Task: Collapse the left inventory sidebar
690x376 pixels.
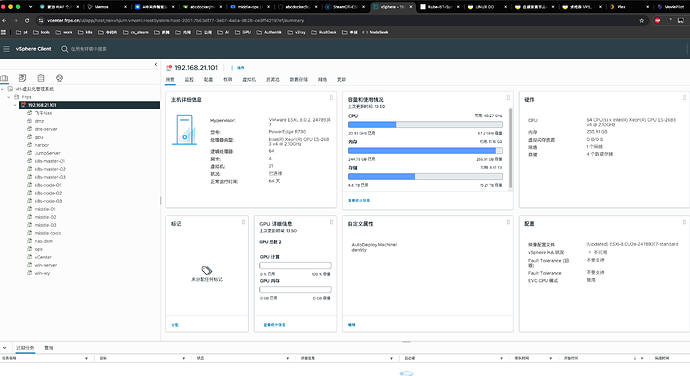Action: pyautogui.click(x=156, y=65)
